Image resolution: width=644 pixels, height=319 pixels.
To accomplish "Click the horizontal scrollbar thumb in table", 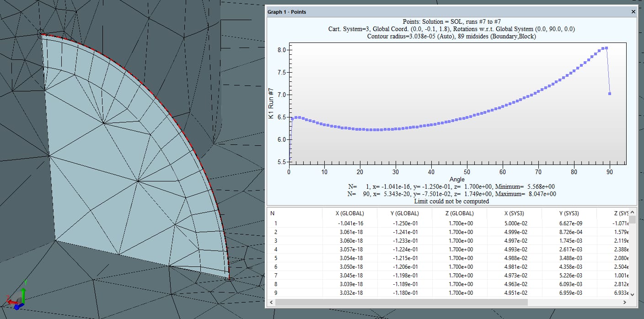I will [x=402, y=302].
